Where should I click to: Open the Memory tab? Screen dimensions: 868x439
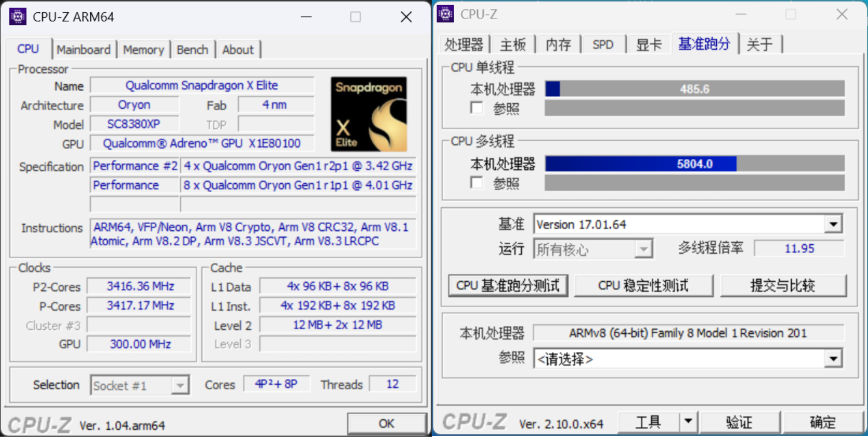143,50
